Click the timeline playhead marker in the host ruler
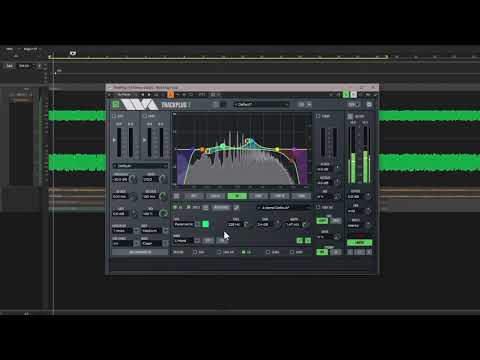The image size is (480, 360). click(73, 53)
